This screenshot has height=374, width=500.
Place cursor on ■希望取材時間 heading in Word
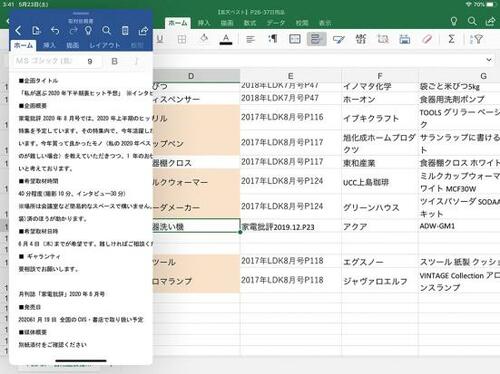pyautogui.click(x=39, y=181)
